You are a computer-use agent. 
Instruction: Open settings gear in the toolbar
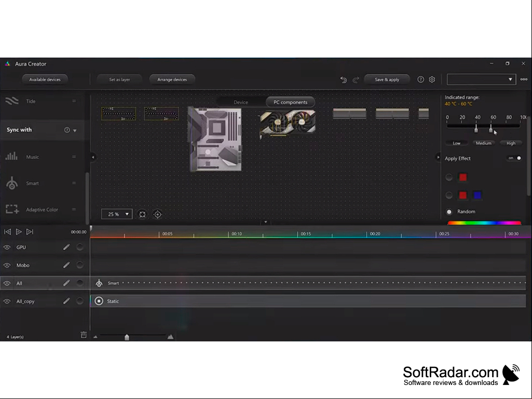tap(432, 79)
